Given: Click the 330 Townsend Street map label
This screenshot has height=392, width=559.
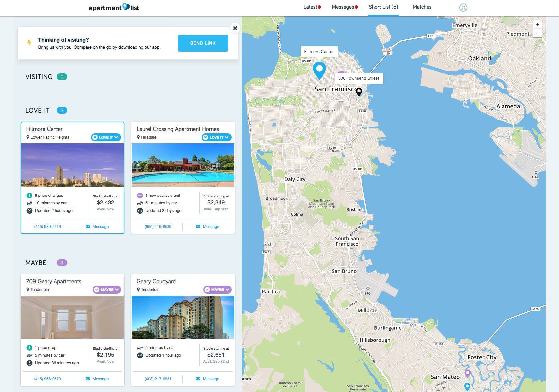Looking at the screenshot, I should 359,78.
